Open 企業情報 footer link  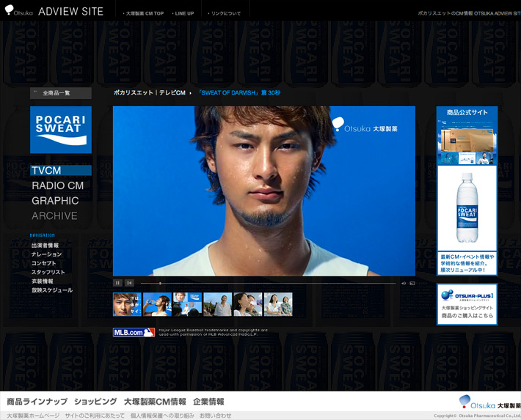[x=208, y=402]
